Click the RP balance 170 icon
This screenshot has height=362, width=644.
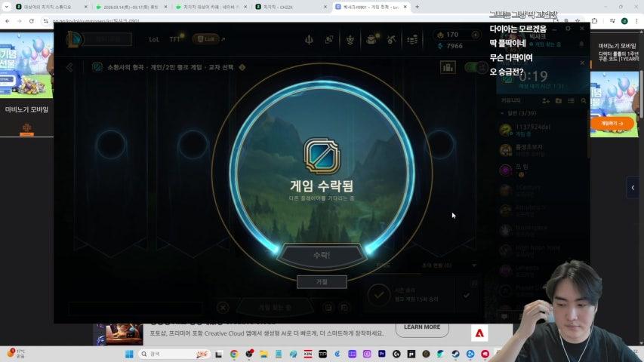coord(441,35)
